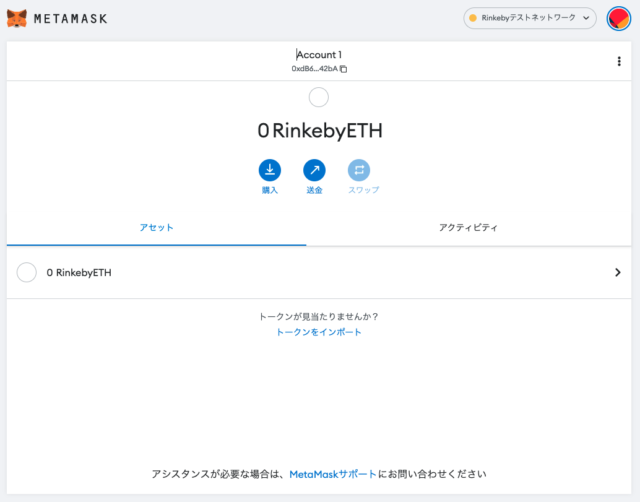
Task: Click the METAMASK wordmark text
Action: pos(71,19)
